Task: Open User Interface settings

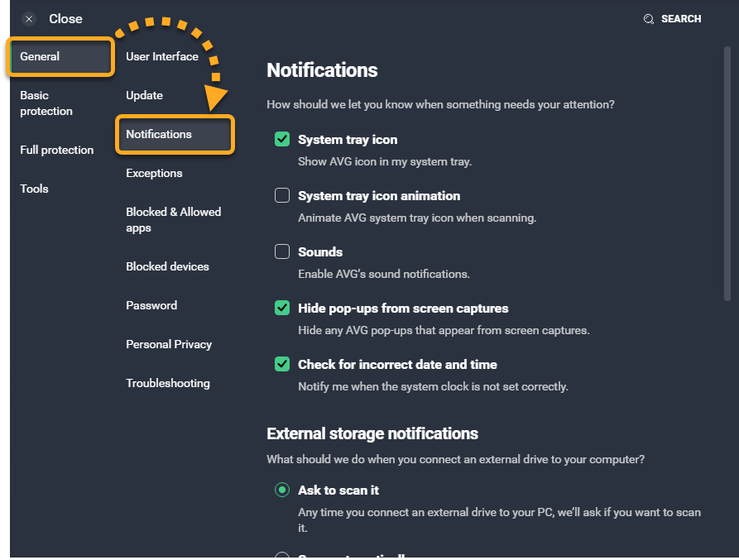Action: (162, 57)
